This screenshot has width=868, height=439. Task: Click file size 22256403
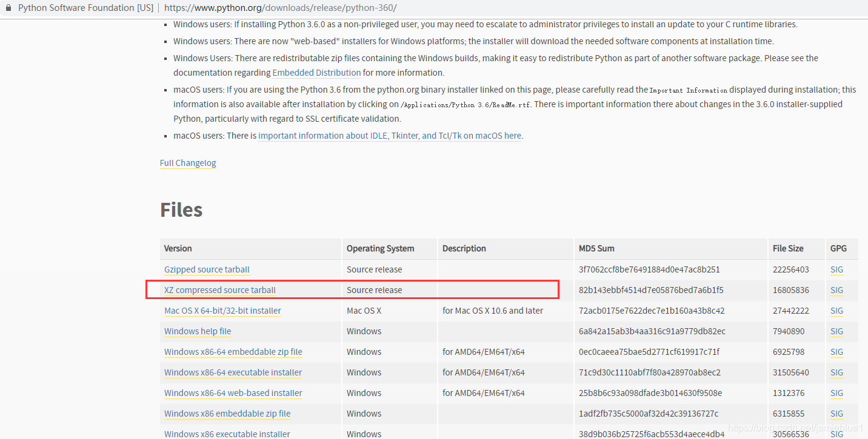[x=791, y=269]
